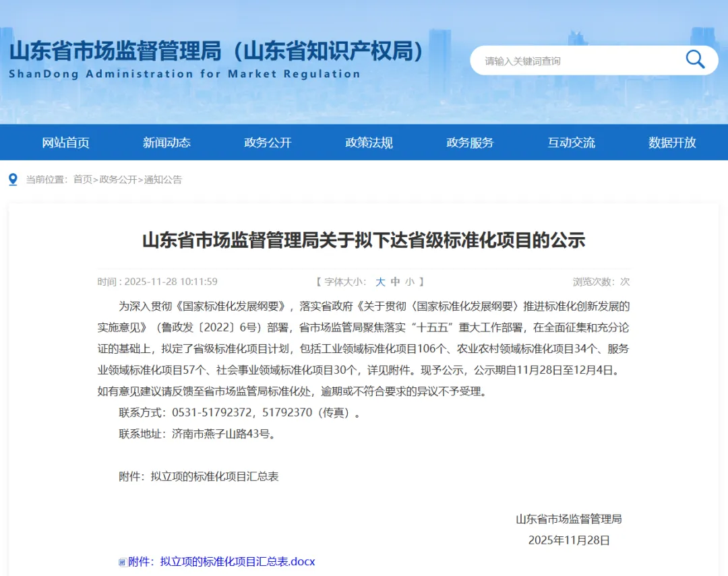Navigate to 政务服务 section
This screenshot has width=728, height=576.
point(470,143)
